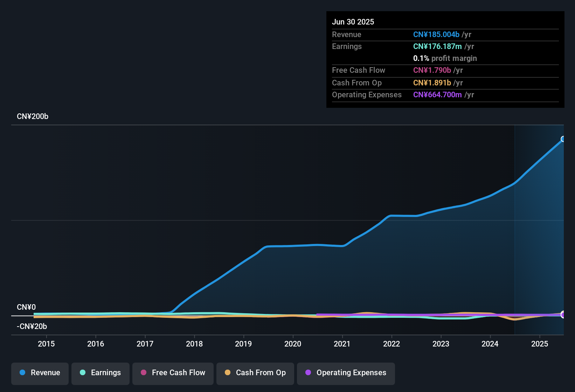Open the Cash From Op legend item
Viewport: 575px width, 392px height.
[255, 373]
